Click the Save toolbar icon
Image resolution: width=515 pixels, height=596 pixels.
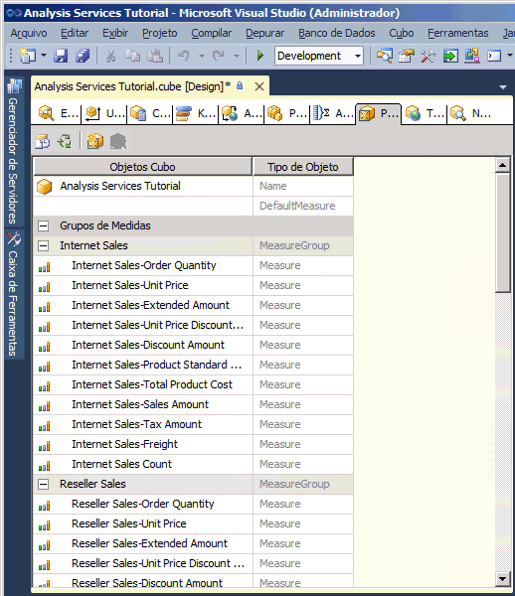[x=61, y=56]
